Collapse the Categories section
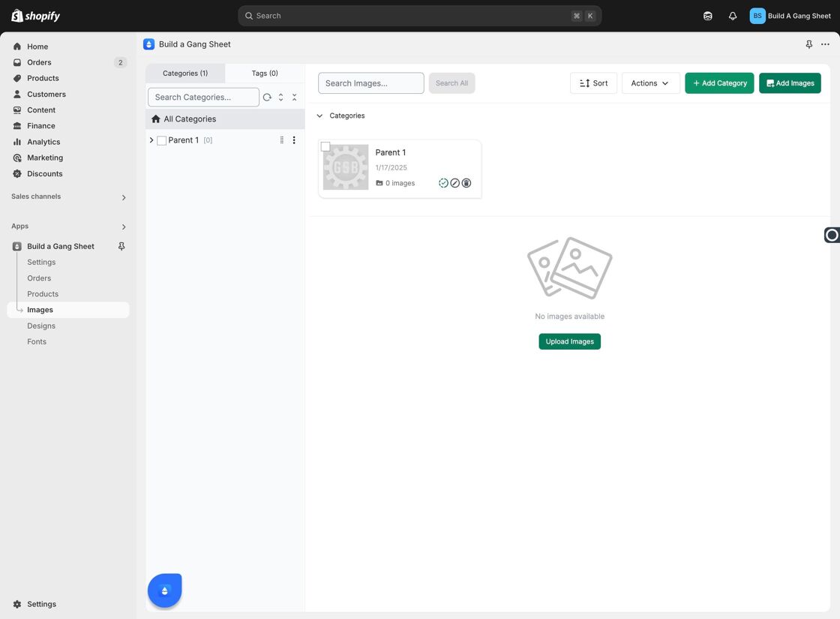 click(319, 116)
